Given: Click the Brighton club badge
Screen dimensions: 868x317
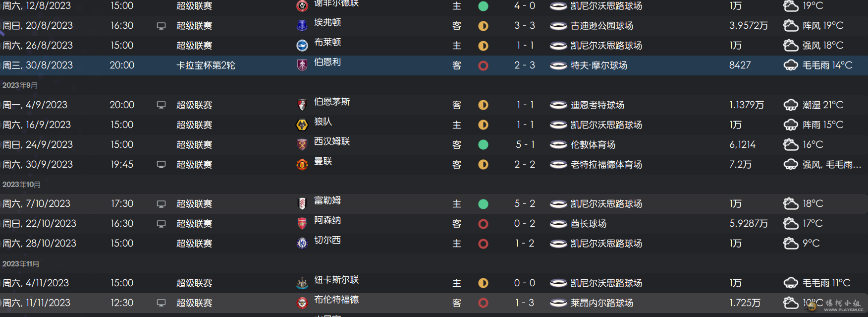Looking at the screenshot, I should [302, 45].
